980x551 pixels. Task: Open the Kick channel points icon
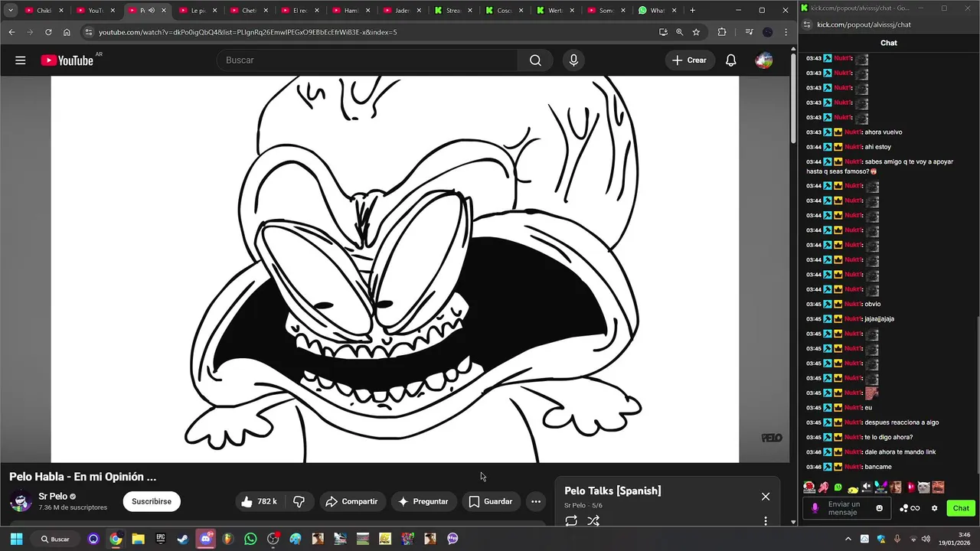click(910, 508)
